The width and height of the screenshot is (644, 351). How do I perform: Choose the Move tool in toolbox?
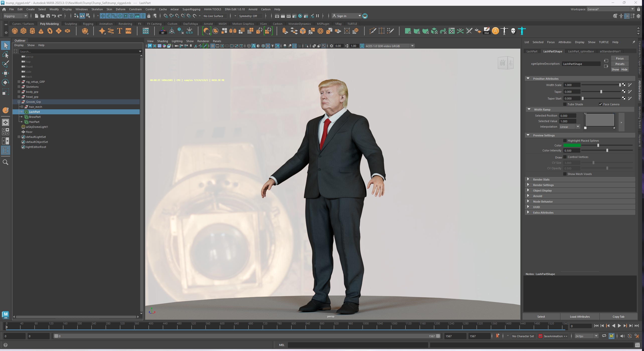[6, 73]
